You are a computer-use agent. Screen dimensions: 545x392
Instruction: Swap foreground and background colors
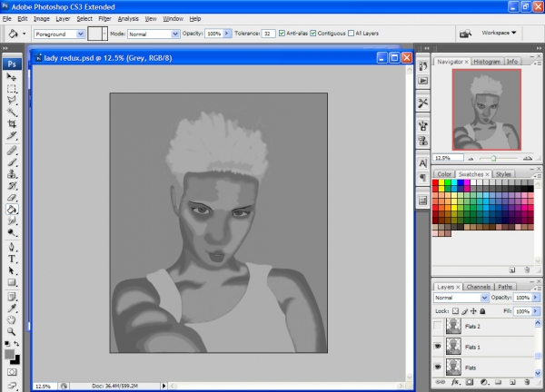(x=16, y=344)
